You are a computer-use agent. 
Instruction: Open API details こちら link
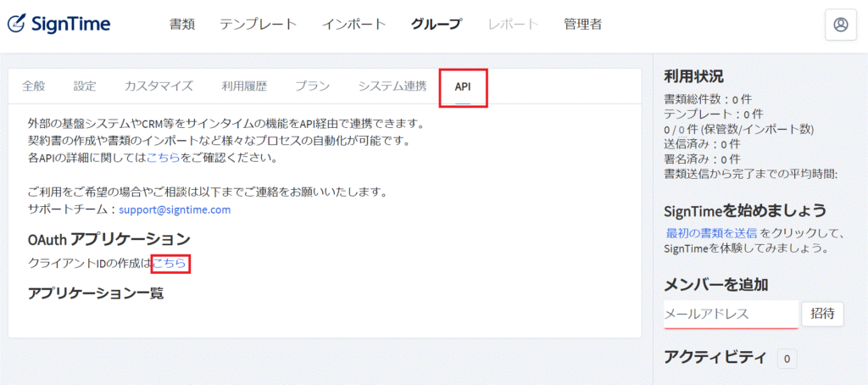tap(164, 158)
